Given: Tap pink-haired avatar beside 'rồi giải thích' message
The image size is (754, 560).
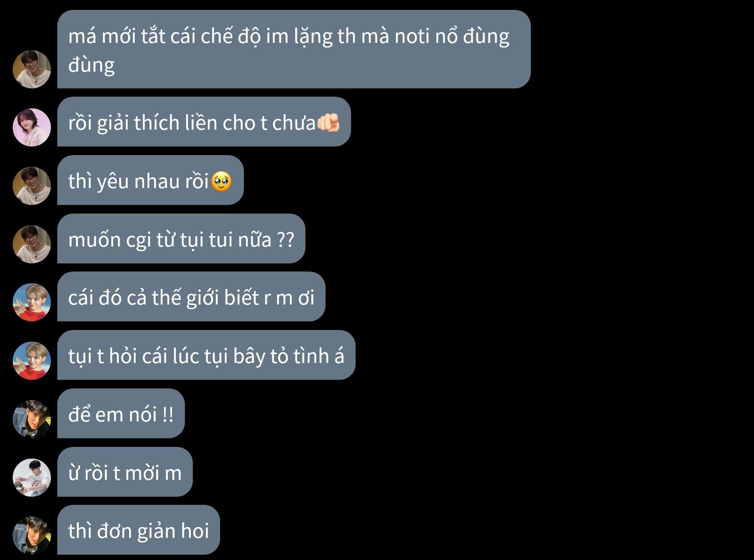Looking at the screenshot, I should [x=32, y=127].
